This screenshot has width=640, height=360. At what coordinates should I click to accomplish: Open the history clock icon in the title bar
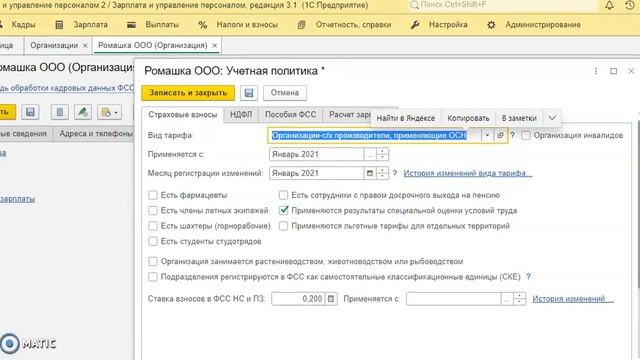630,5
